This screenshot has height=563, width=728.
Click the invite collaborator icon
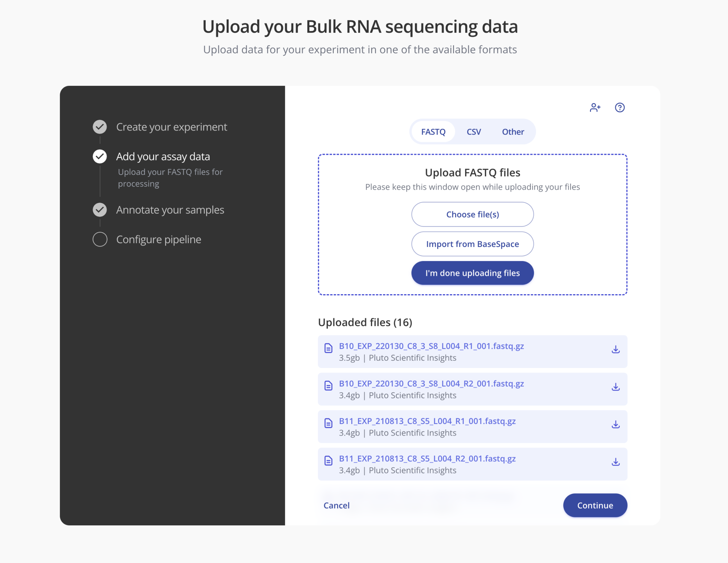[595, 107]
